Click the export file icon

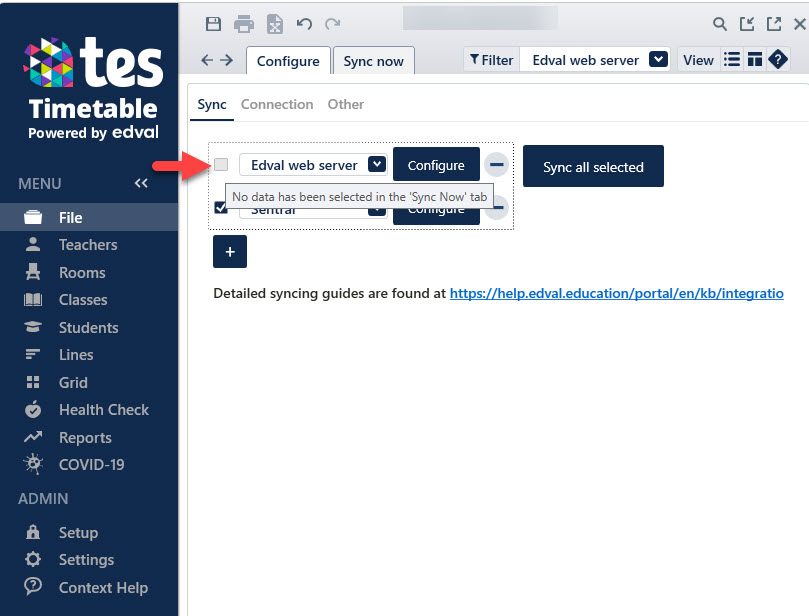(x=274, y=24)
